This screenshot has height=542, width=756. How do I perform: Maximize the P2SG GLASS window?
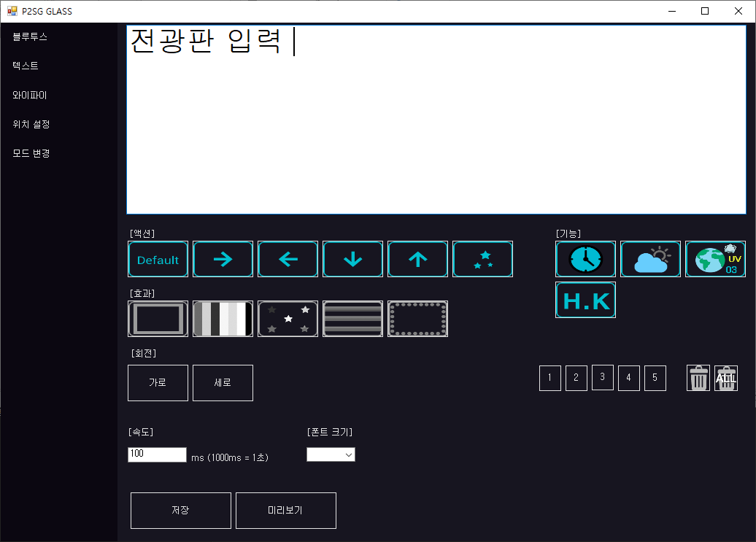point(705,11)
